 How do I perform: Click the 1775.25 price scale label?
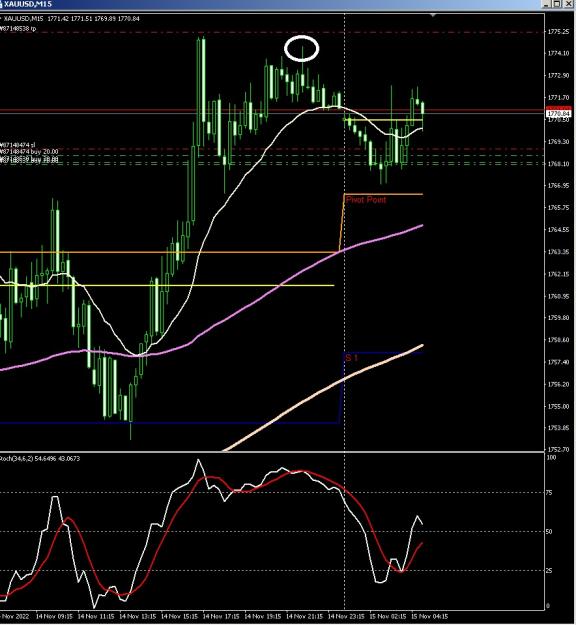click(x=558, y=31)
